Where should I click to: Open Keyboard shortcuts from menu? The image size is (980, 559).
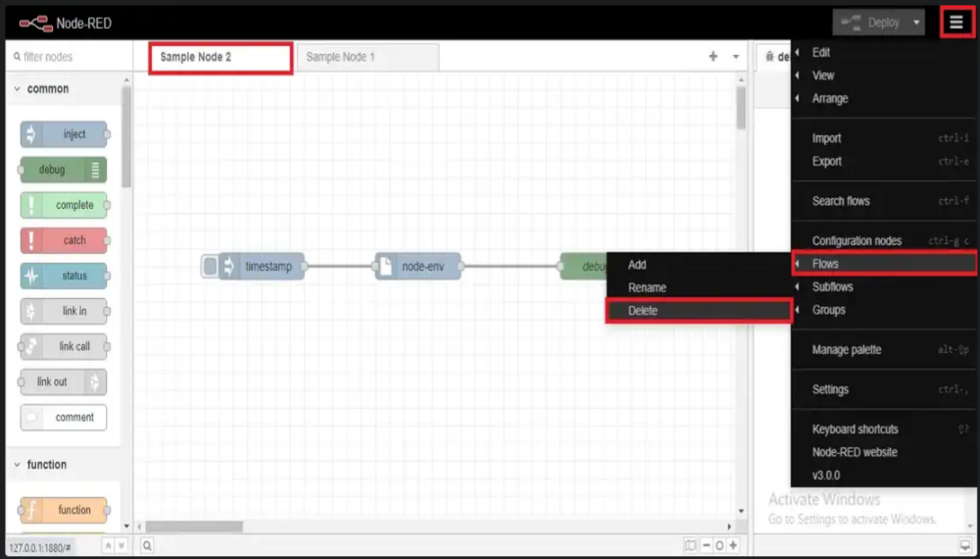pos(884,429)
